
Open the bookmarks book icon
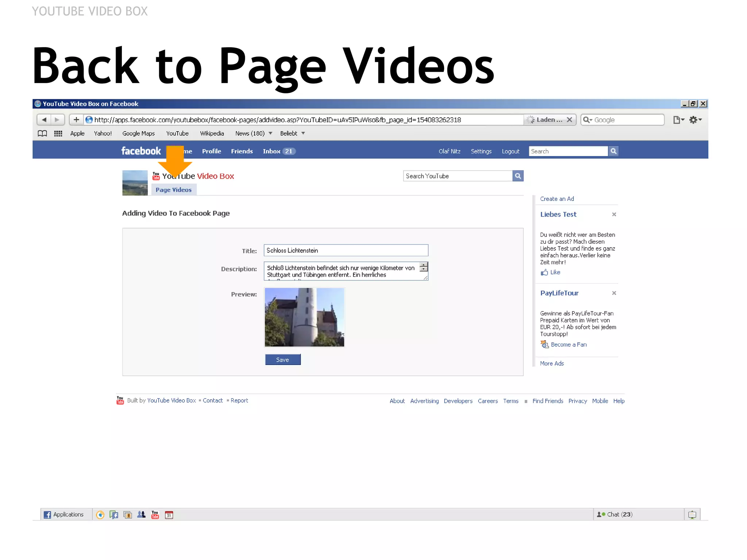click(x=42, y=133)
